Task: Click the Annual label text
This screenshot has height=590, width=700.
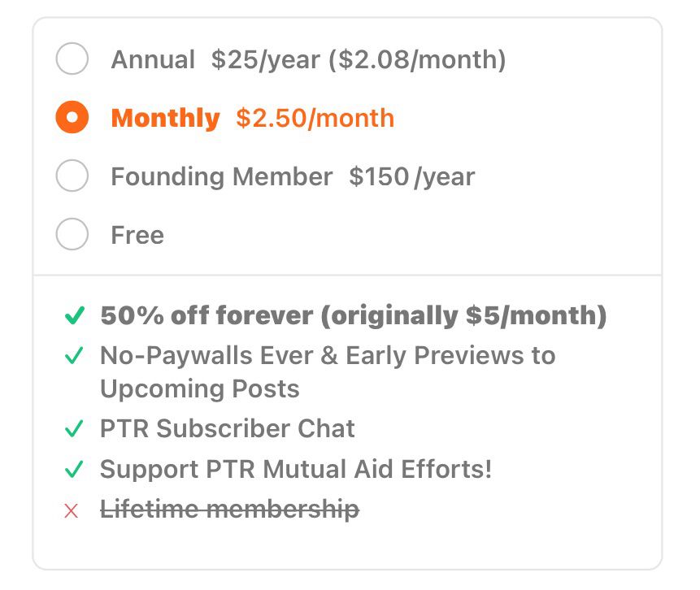Action: point(153,59)
